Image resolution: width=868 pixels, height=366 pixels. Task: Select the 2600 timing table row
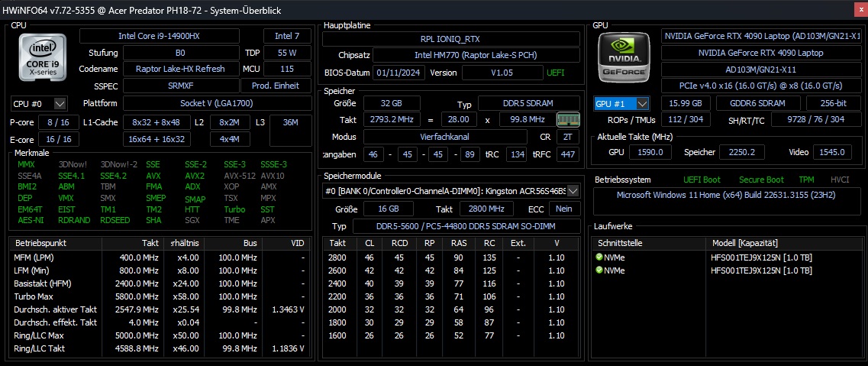[451, 270]
